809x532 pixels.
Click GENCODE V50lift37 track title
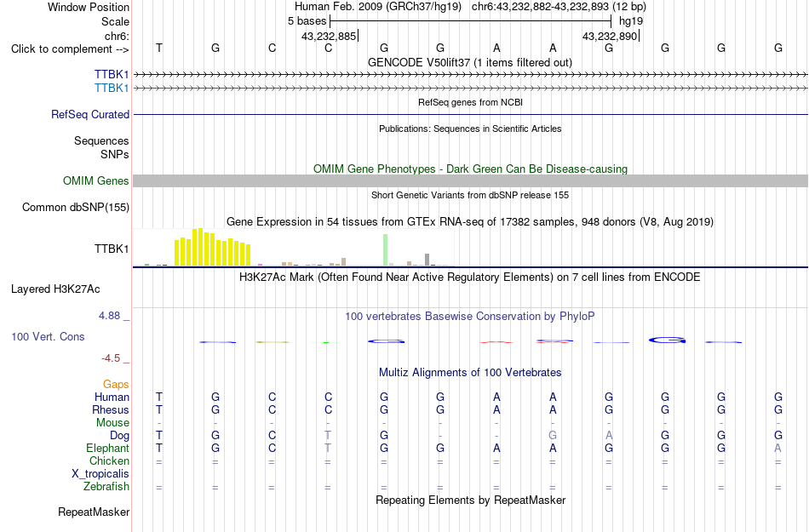click(x=469, y=62)
